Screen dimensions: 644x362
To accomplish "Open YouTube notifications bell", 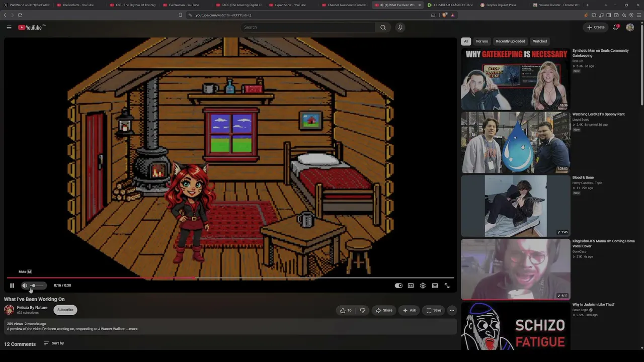I will [x=615, y=27].
